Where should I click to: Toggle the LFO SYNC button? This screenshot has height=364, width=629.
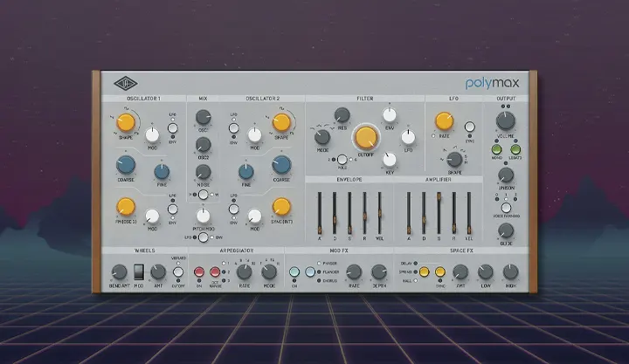(x=469, y=127)
